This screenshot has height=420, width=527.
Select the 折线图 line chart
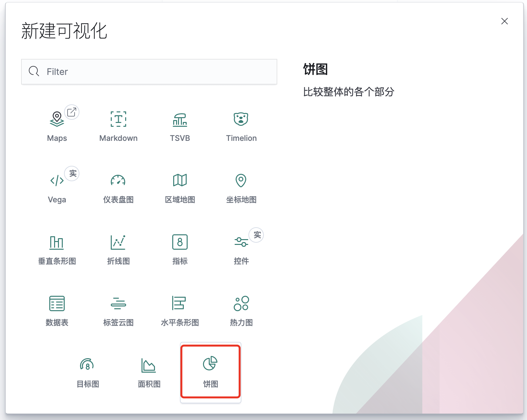click(x=118, y=249)
